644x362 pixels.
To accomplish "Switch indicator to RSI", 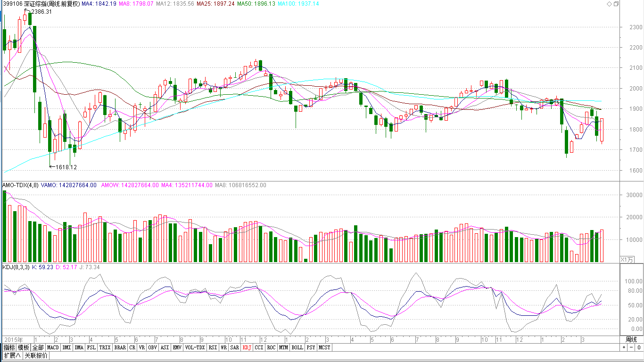I will pyautogui.click(x=213, y=347).
